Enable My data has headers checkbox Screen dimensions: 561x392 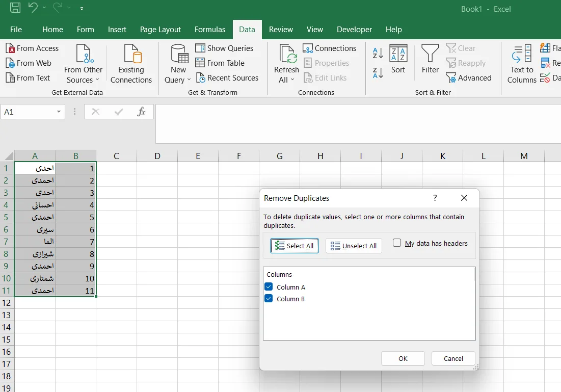point(397,243)
